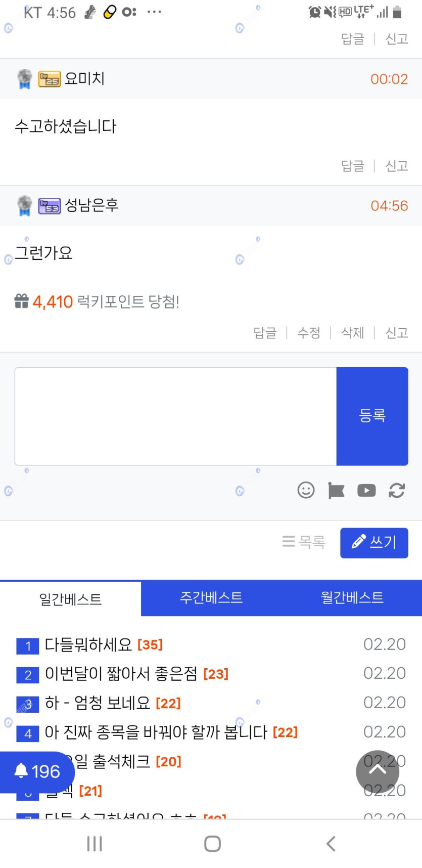Click 삭제 on the 그런가요 comment

pos(352,333)
